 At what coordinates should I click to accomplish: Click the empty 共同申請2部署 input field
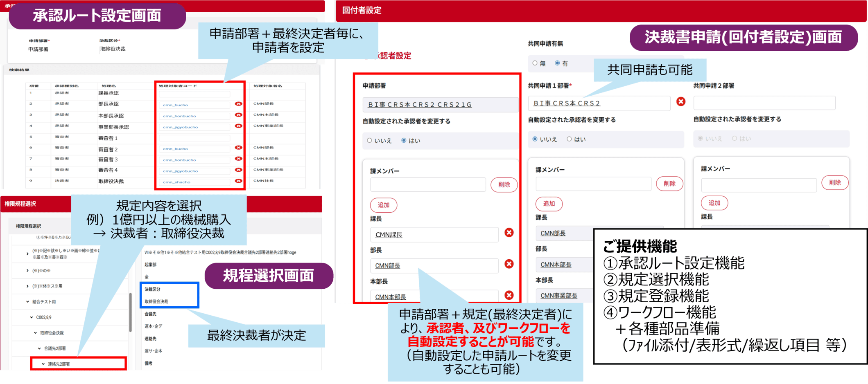[x=764, y=103]
